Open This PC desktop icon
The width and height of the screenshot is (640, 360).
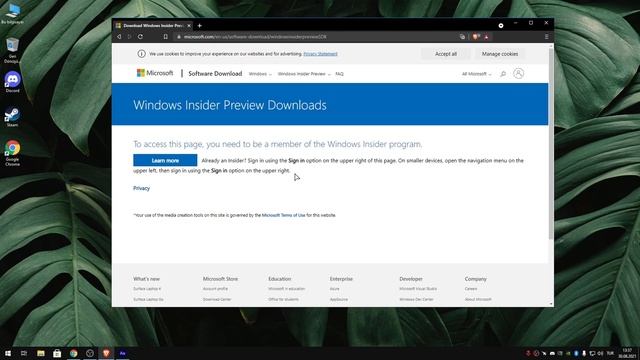pyautogui.click(x=13, y=13)
